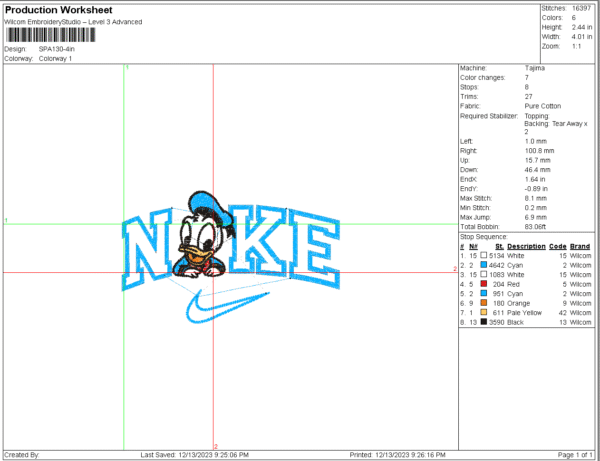Click the Production Worksheet title
The image size is (600, 461).
pyautogui.click(x=59, y=10)
